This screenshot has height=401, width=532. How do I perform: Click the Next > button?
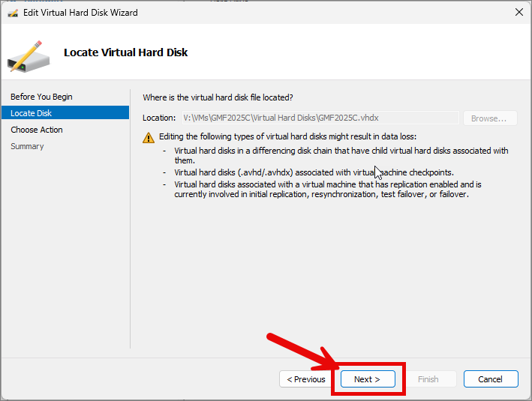(x=368, y=379)
